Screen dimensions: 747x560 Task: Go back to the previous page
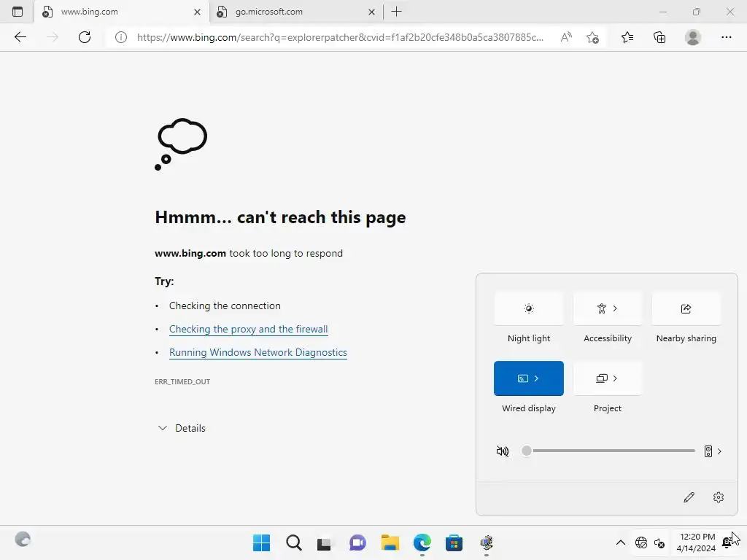click(20, 37)
